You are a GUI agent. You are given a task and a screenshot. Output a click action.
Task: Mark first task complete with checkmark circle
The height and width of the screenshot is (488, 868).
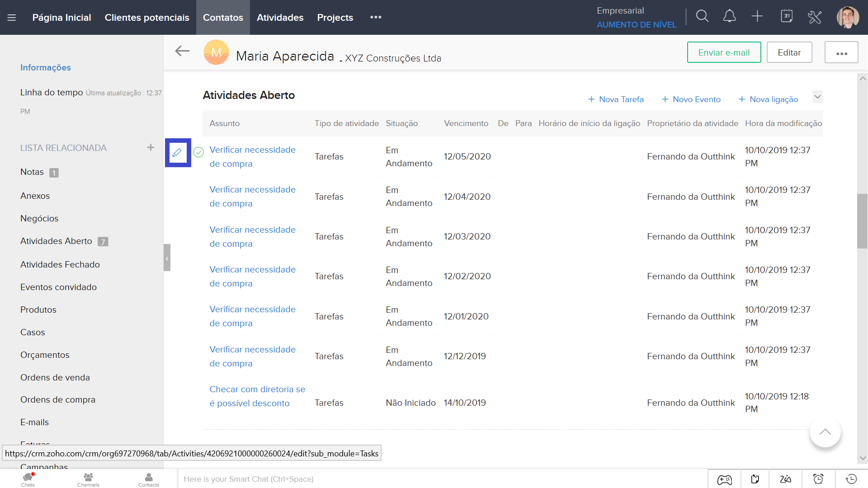[x=198, y=152]
